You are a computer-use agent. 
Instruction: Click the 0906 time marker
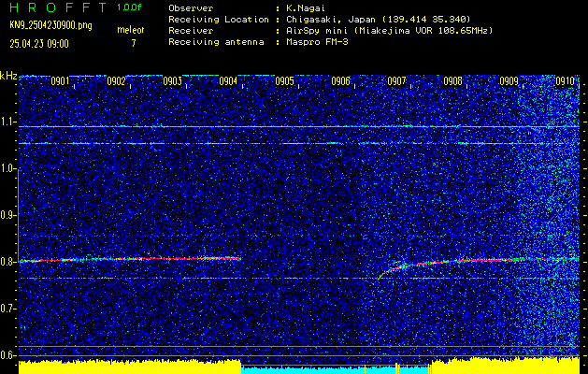tap(341, 81)
